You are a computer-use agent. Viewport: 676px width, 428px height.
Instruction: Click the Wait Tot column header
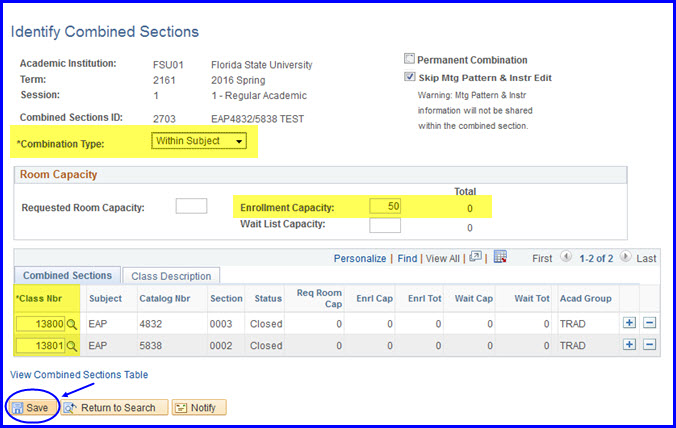(x=532, y=298)
